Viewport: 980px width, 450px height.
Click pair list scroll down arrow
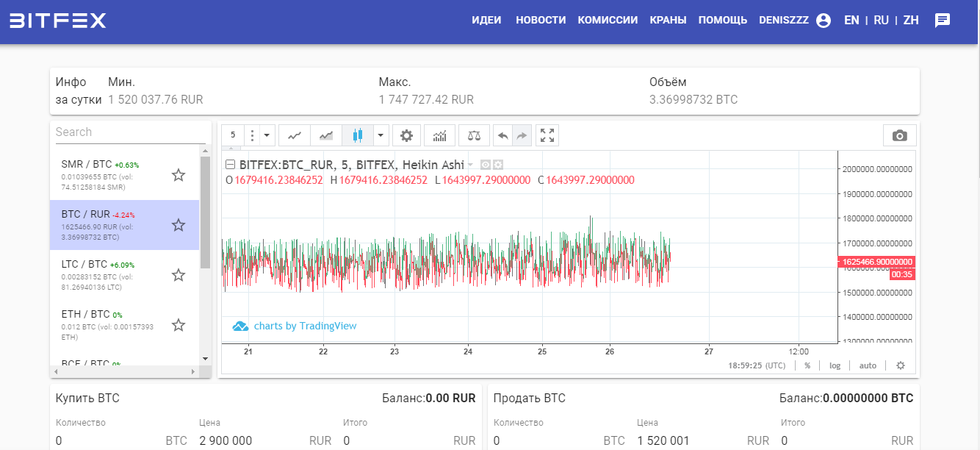coord(205,359)
